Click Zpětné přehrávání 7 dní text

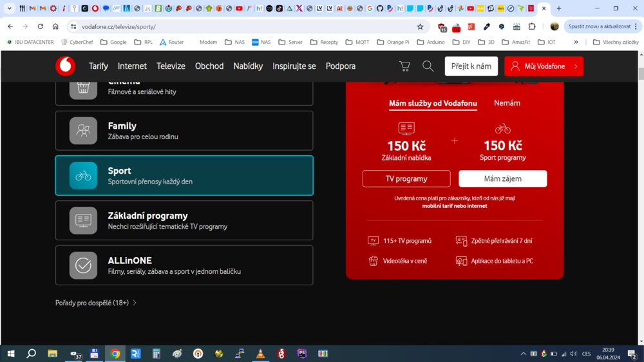(502, 241)
